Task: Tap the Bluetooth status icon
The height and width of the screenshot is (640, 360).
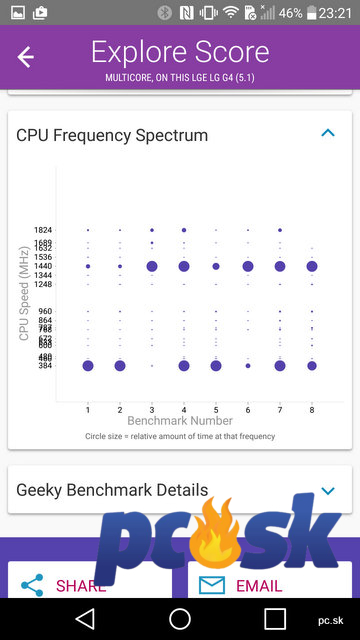Action: [164, 13]
